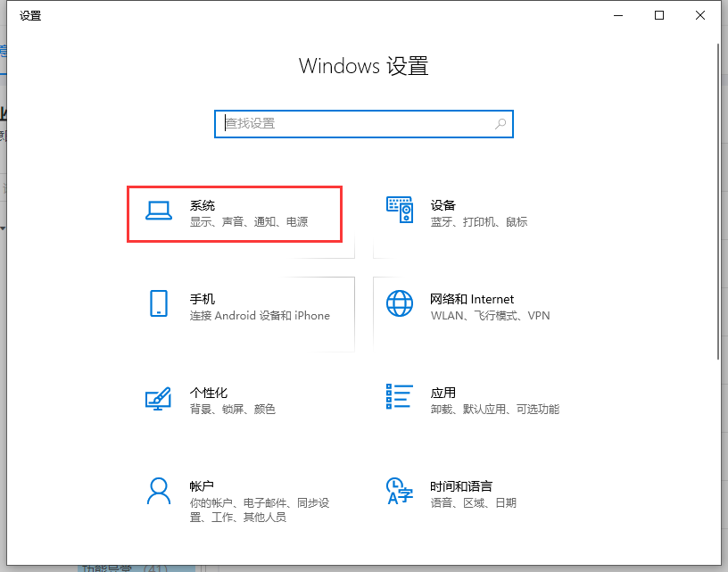Viewport: 728px width, 572px height.
Task: Minimize the 设置 window
Action: pos(618,15)
